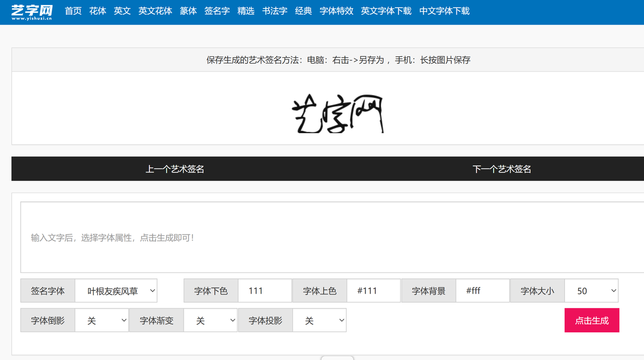This screenshot has width=644, height=360.
Task: Visit the 英文字体下载 link
Action: (x=386, y=11)
